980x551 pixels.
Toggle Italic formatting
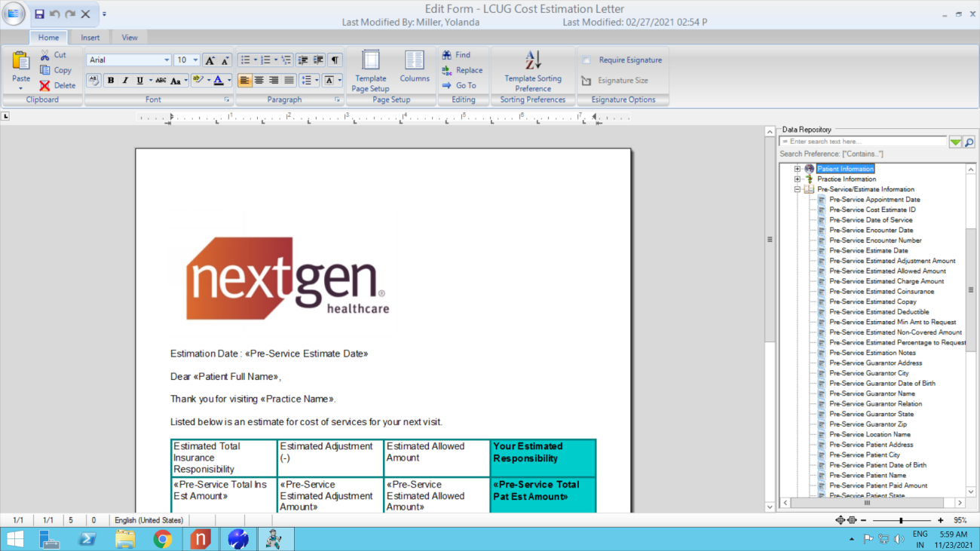[x=125, y=80]
